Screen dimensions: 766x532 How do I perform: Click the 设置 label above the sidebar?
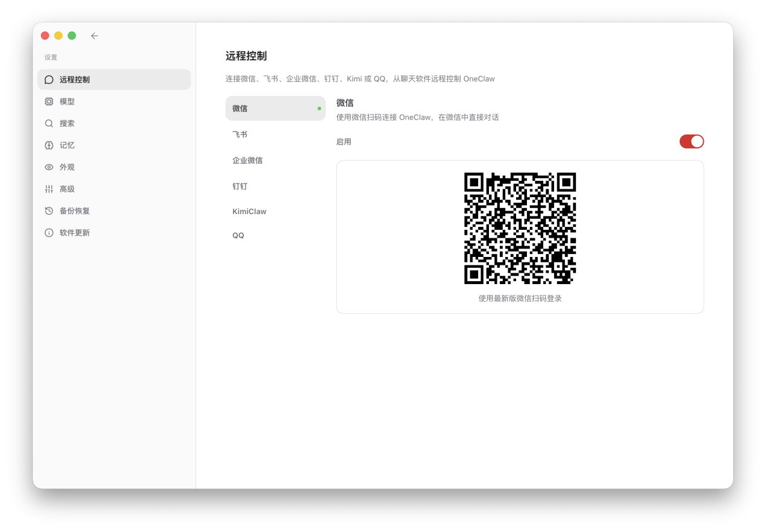coord(51,57)
